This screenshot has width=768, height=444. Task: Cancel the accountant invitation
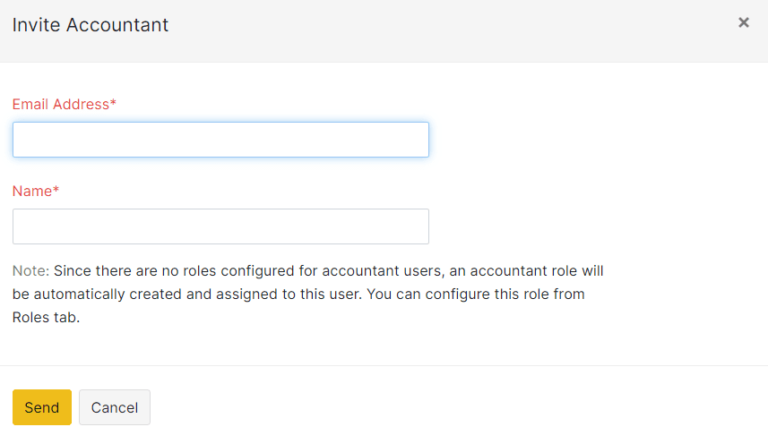[x=114, y=407]
